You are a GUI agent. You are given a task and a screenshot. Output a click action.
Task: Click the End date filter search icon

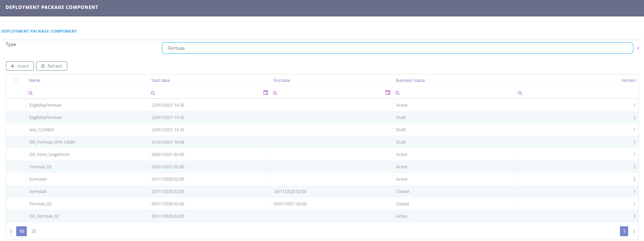(275, 93)
